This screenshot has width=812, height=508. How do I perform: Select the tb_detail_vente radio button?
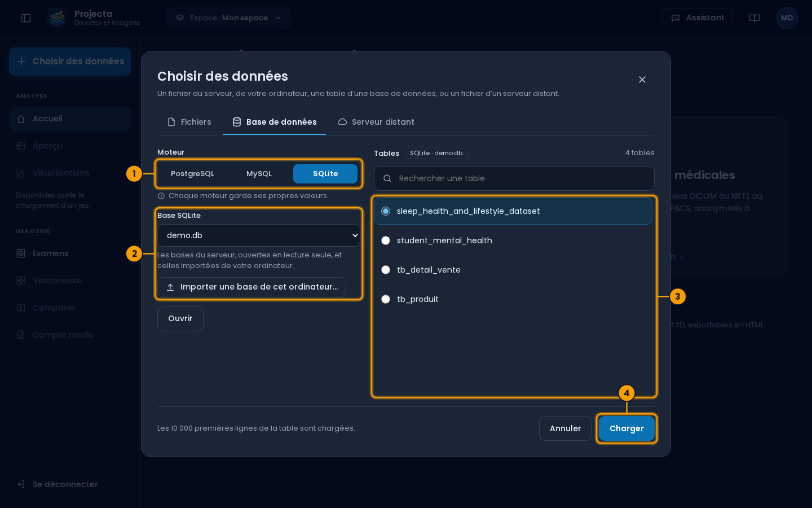click(386, 270)
